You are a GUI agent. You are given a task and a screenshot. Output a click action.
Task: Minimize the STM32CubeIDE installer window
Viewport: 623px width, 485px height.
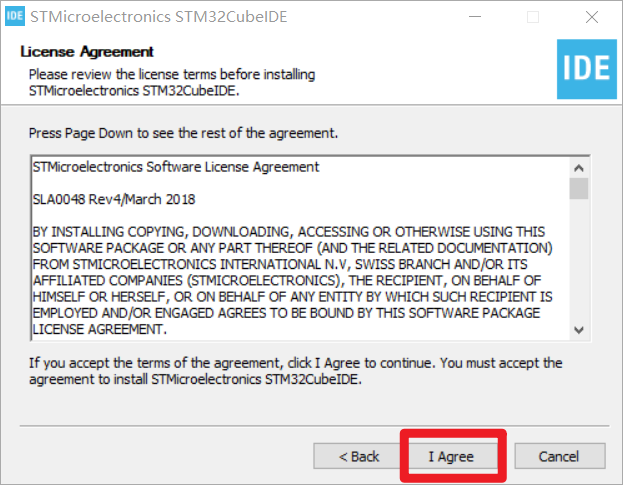tap(475, 17)
